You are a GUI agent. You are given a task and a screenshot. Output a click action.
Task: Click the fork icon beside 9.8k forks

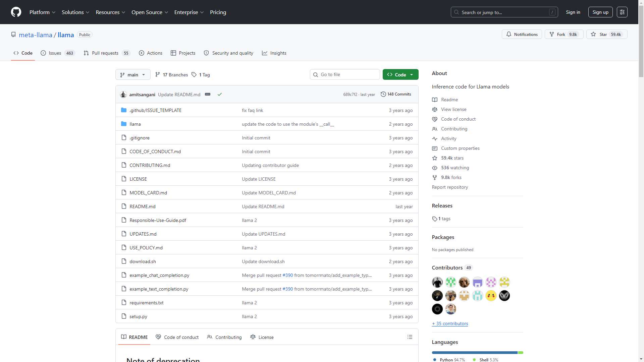(435, 178)
